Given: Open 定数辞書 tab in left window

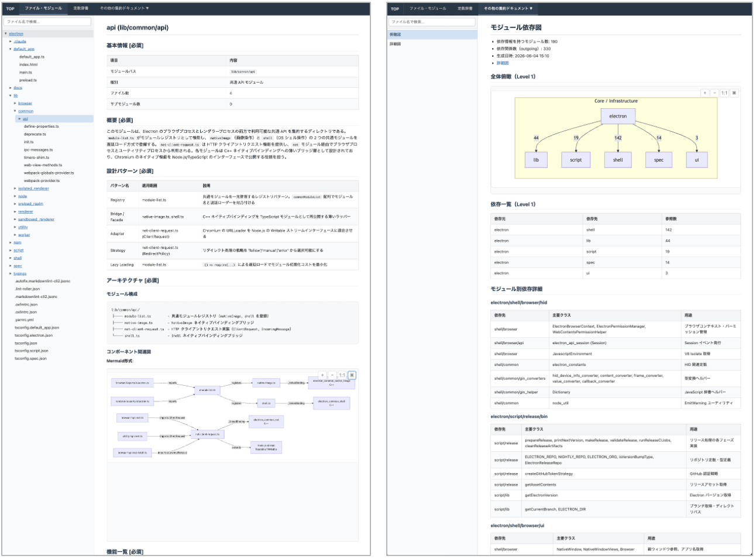Looking at the screenshot, I should [81, 9].
